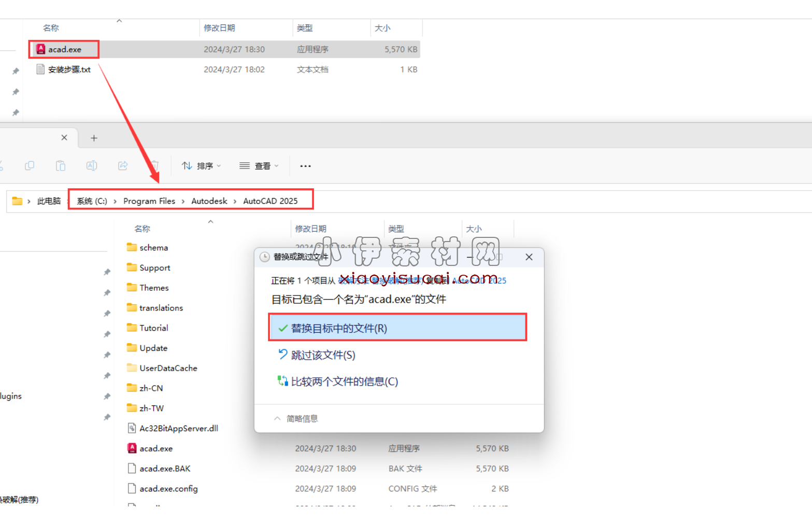812x523 pixels.
Task: Sort upper window by 类型 column
Action: coord(305,28)
